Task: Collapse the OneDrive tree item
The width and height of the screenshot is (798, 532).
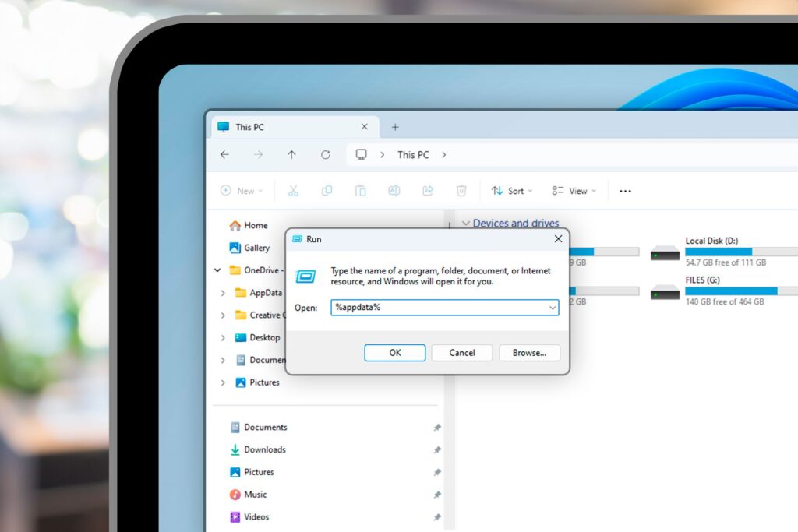Action: [217, 270]
